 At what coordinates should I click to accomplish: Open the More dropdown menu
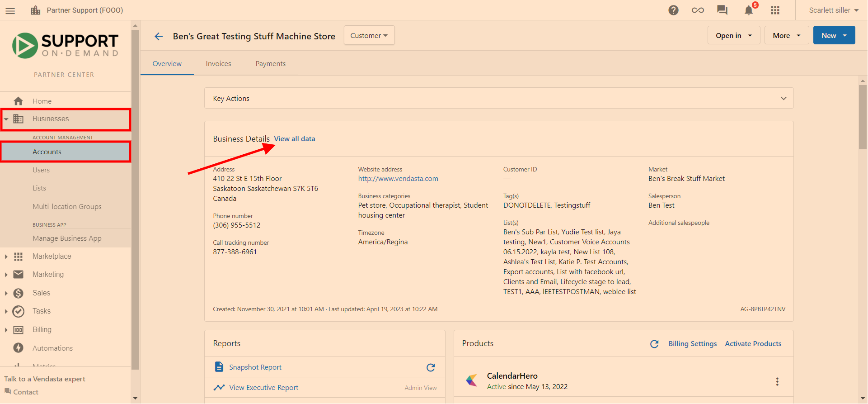787,35
